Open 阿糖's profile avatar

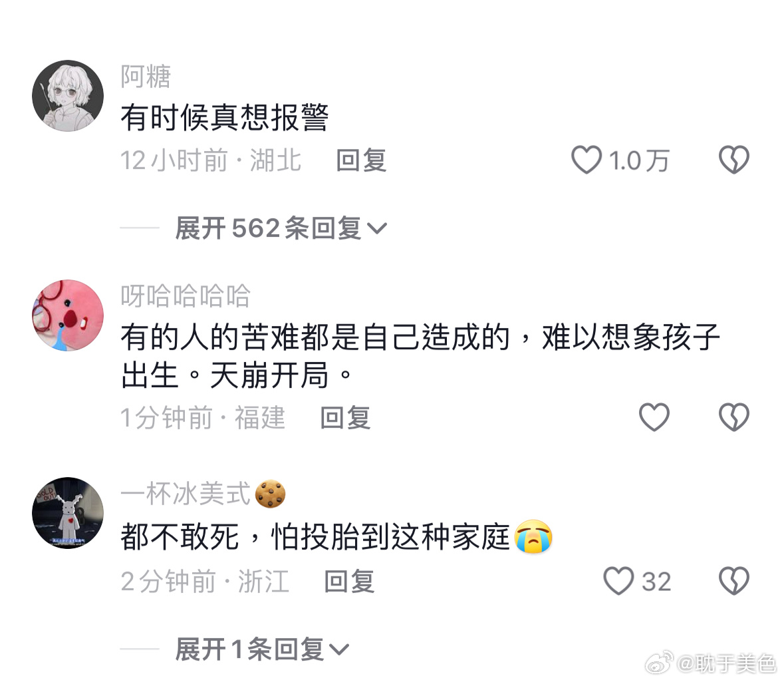(x=68, y=96)
